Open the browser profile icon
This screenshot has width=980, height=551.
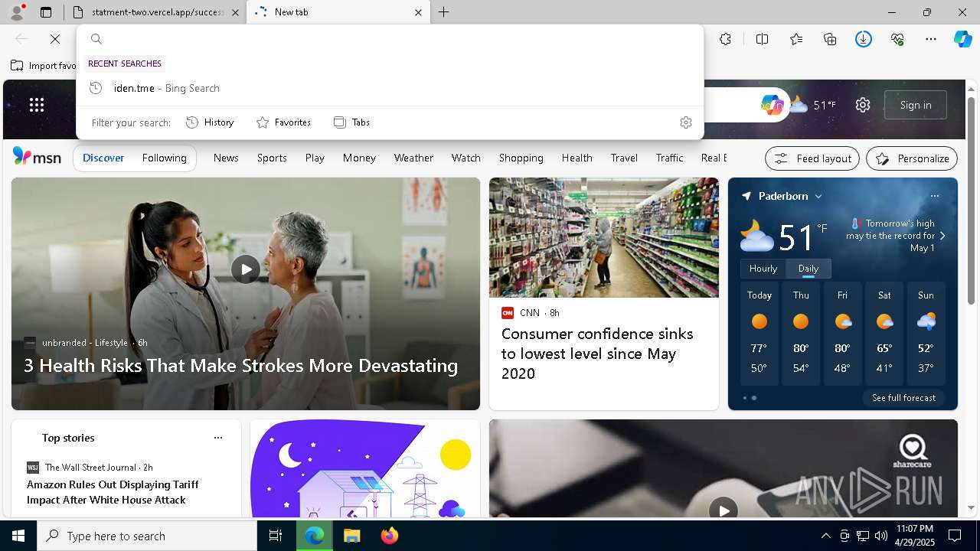point(16,11)
